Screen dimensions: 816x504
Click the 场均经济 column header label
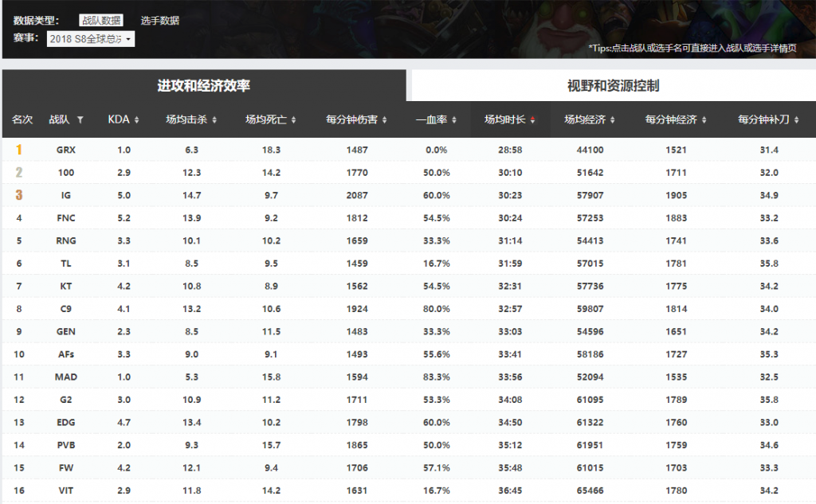[x=585, y=119]
